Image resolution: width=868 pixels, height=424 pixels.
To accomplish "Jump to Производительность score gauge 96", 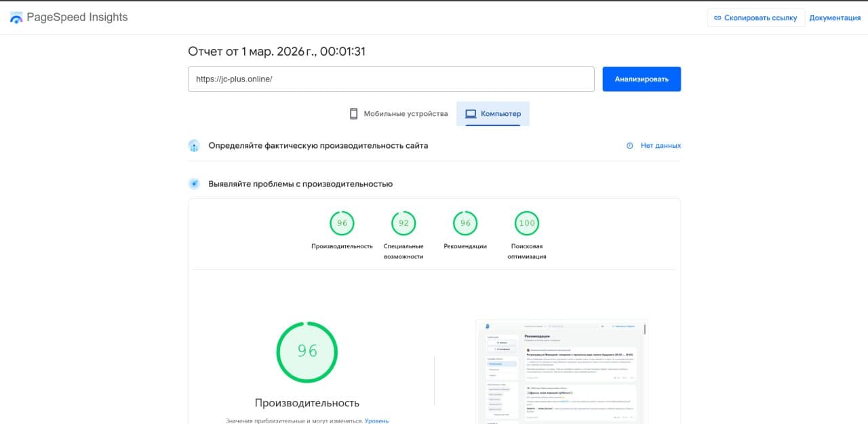I will coord(342,223).
